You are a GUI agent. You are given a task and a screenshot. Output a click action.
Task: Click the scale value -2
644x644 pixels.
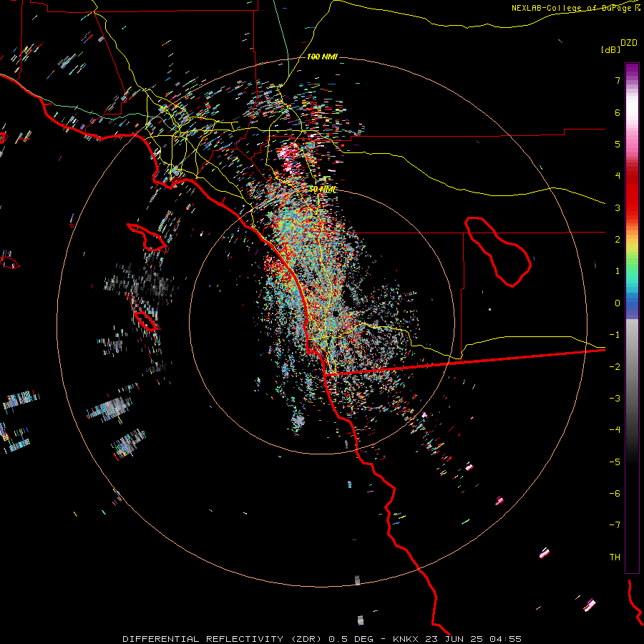615,367
